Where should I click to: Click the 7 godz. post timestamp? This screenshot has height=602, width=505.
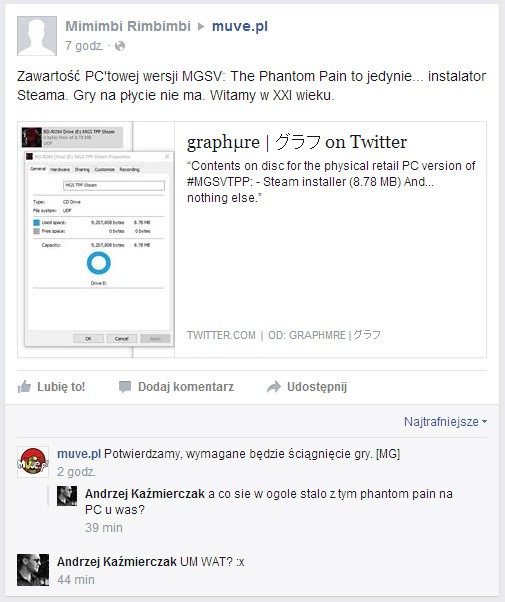(84, 46)
